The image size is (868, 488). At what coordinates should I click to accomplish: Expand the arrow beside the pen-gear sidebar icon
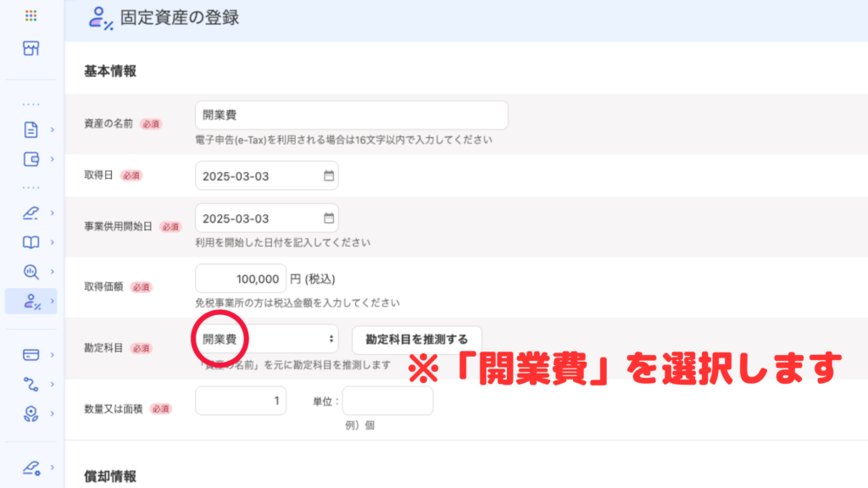(52, 467)
